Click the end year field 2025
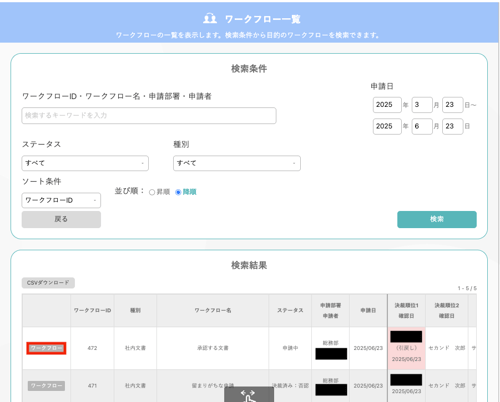Viewport: 500px width, 402px height. [387, 127]
